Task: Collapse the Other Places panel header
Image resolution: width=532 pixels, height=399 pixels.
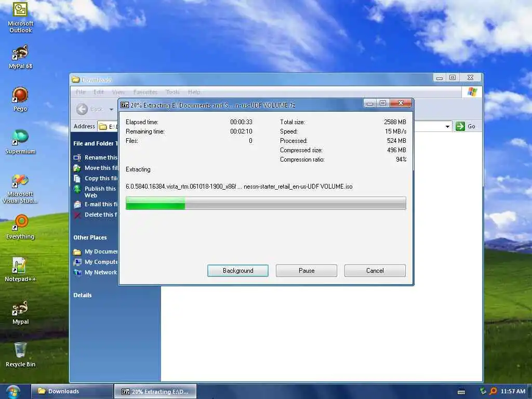Action: pyautogui.click(x=90, y=237)
